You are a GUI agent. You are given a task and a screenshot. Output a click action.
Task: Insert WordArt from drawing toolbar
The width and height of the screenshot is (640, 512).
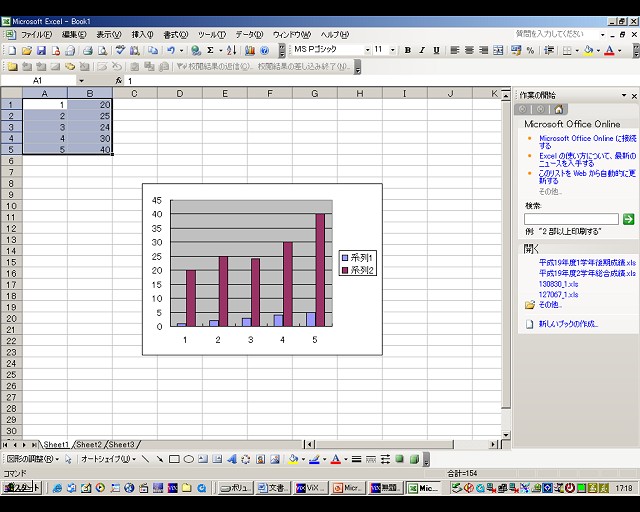231,459
